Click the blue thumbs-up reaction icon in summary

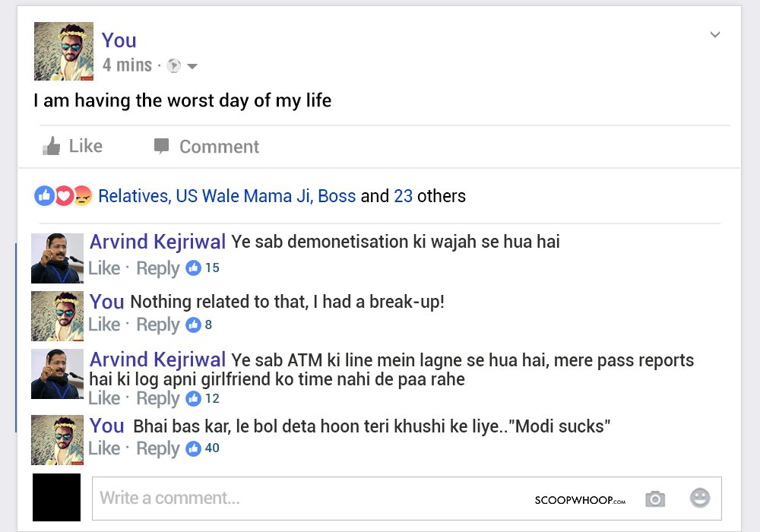(44, 196)
